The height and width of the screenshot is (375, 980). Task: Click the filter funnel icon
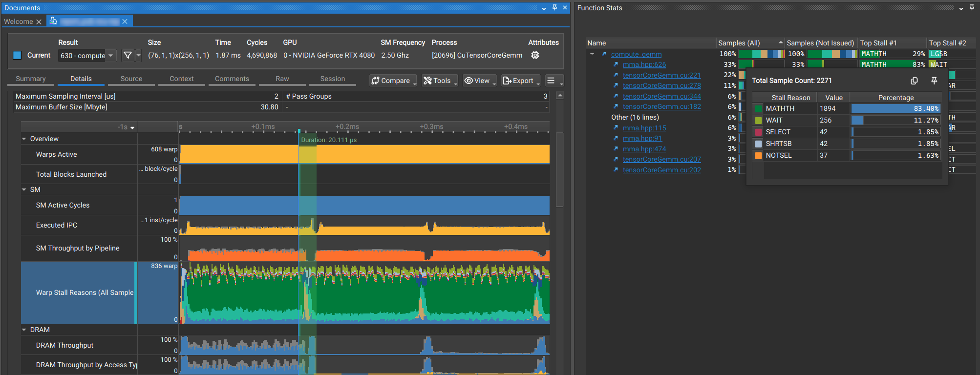point(128,55)
